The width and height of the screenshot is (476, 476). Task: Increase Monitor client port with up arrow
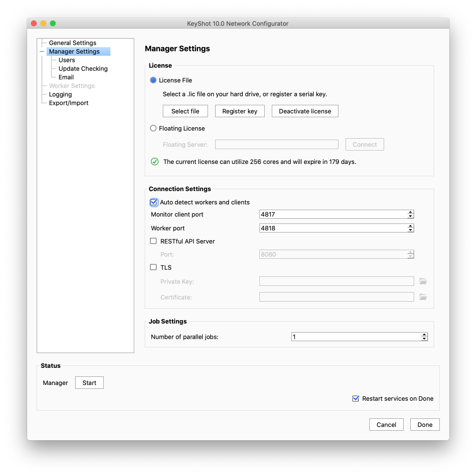[x=410, y=213]
